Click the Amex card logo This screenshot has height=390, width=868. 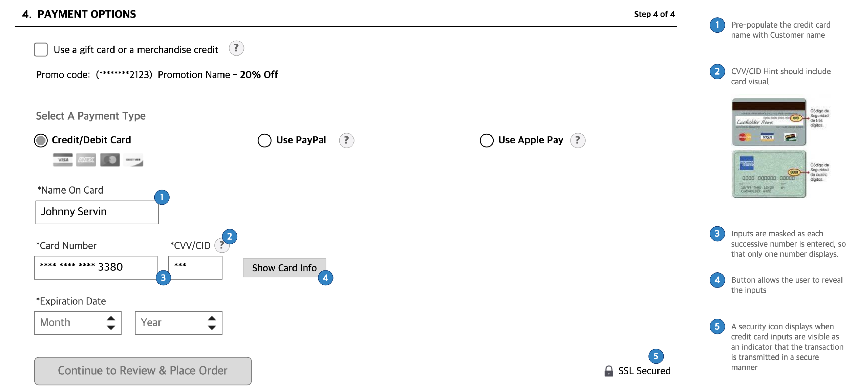[86, 160]
